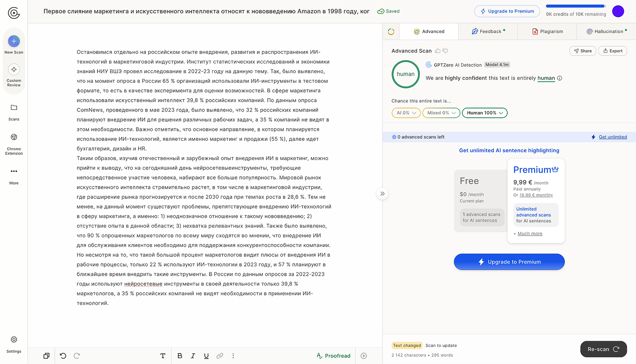The width and height of the screenshot is (636, 364).
Task: Switch to the Plagiarism tab
Action: click(547, 31)
